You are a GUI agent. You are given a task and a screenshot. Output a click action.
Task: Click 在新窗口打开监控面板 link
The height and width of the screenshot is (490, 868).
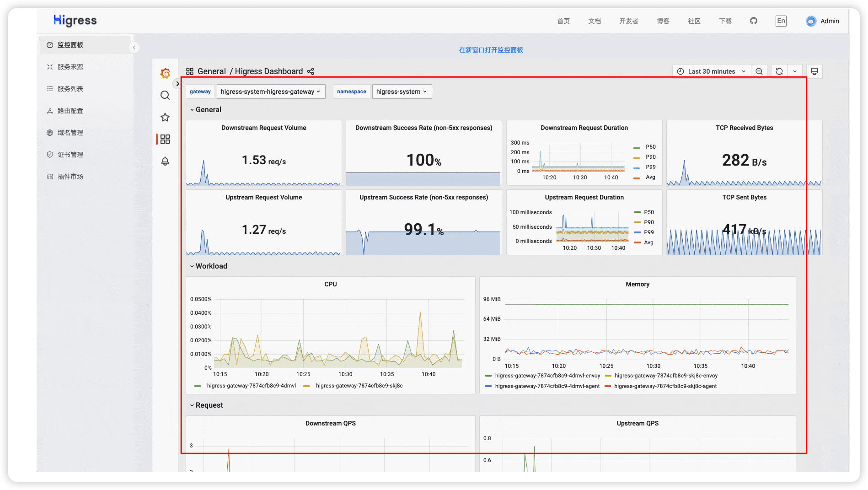point(491,50)
